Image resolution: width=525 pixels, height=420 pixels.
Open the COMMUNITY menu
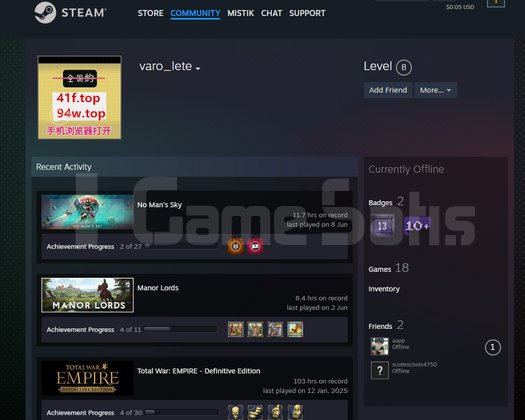click(x=195, y=13)
